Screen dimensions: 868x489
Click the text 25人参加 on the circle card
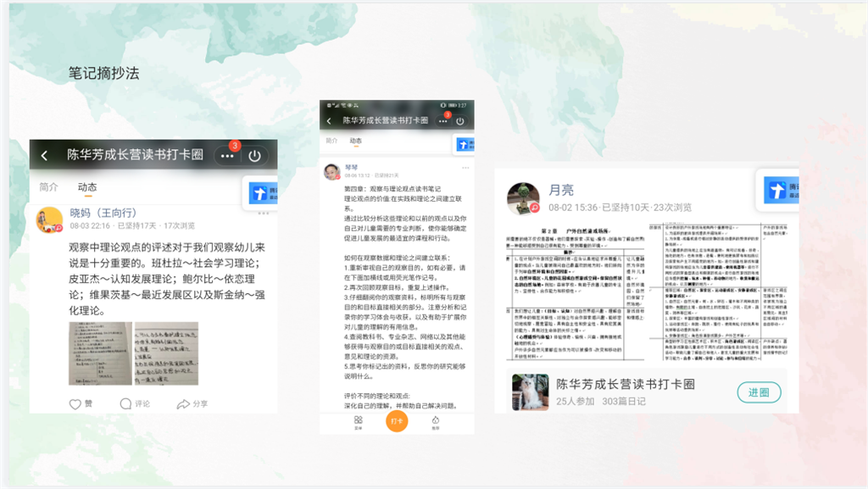click(576, 401)
